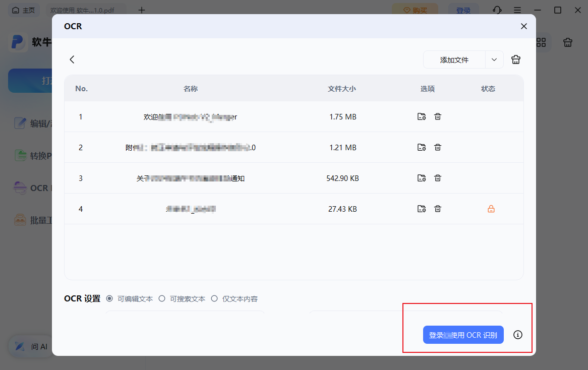Click the blue OCR 识别 login button
This screenshot has width=588, height=370.
(x=463, y=335)
